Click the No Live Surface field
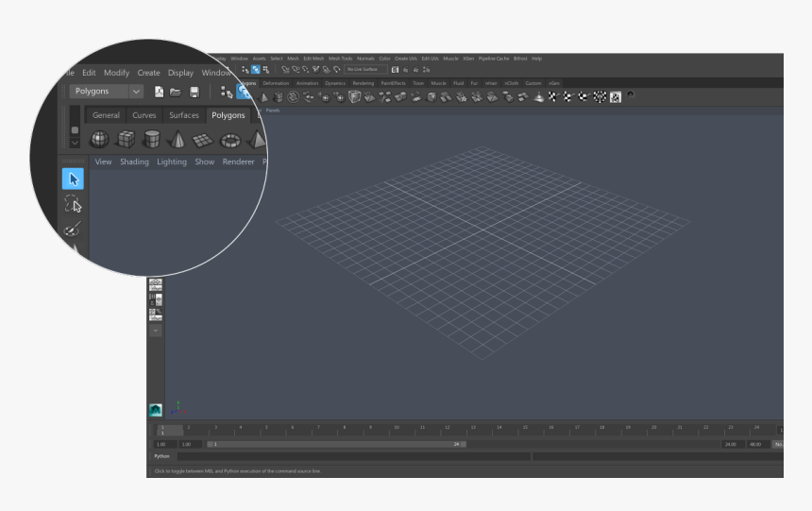 click(x=365, y=70)
